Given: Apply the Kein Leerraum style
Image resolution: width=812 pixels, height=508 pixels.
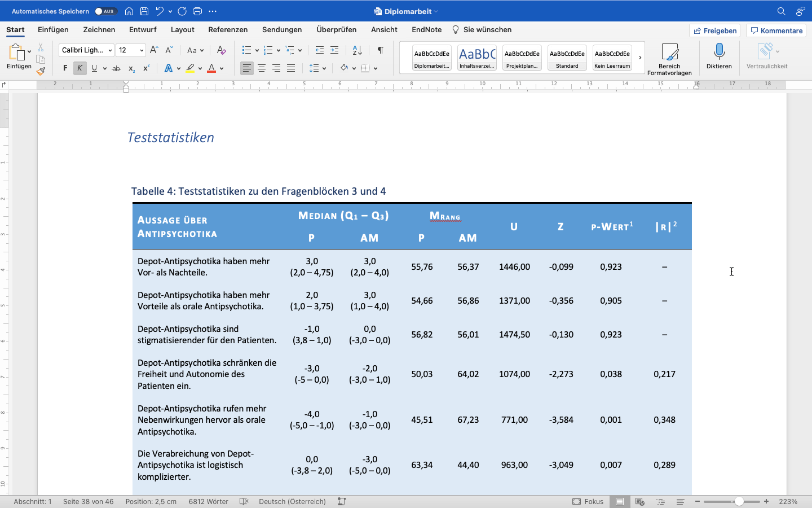Looking at the screenshot, I should pyautogui.click(x=612, y=58).
